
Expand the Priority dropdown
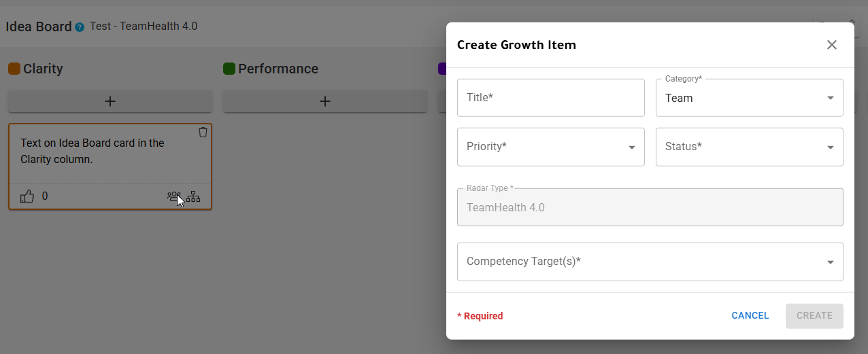pos(550,147)
